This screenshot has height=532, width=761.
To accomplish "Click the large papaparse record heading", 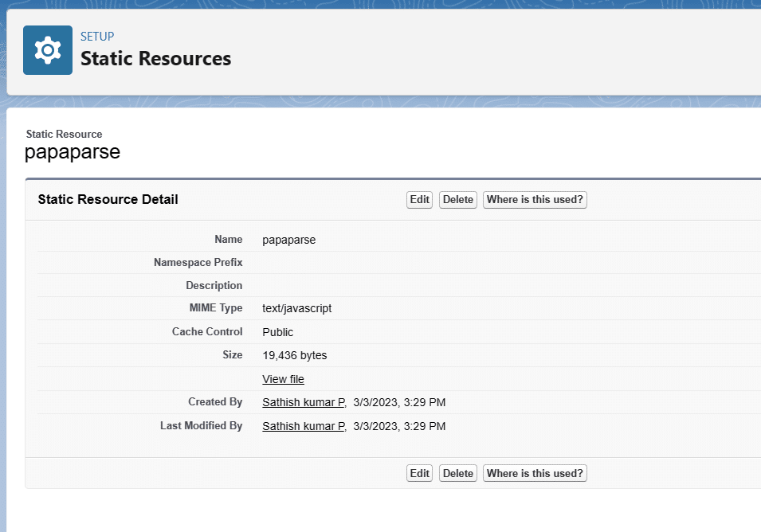I will (73, 152).
